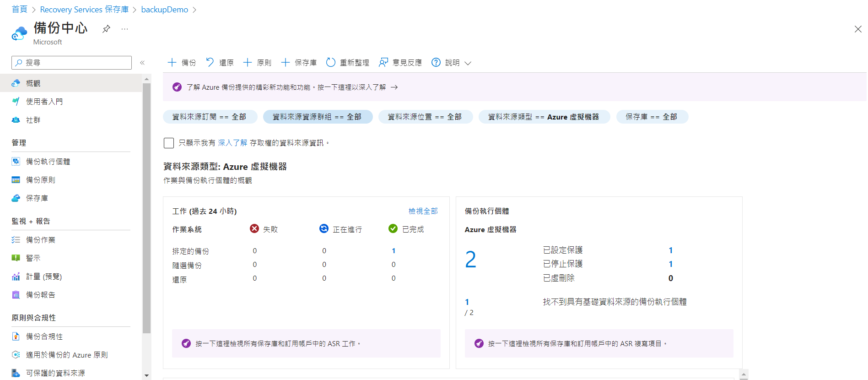Check the 只顯示我有存取權 checkbox

pyautogui.click(x=169, y=143)
